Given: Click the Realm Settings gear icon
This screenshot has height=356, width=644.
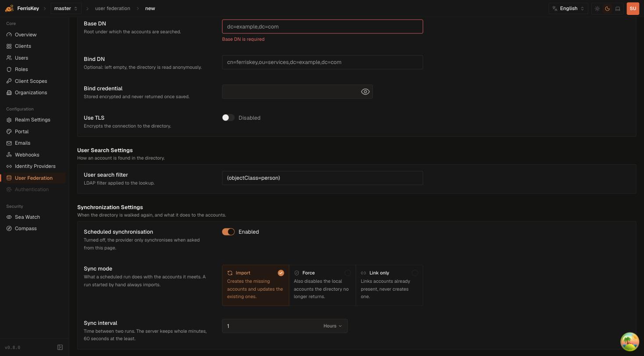Looking at the screenshot, I should pos(9,120).
